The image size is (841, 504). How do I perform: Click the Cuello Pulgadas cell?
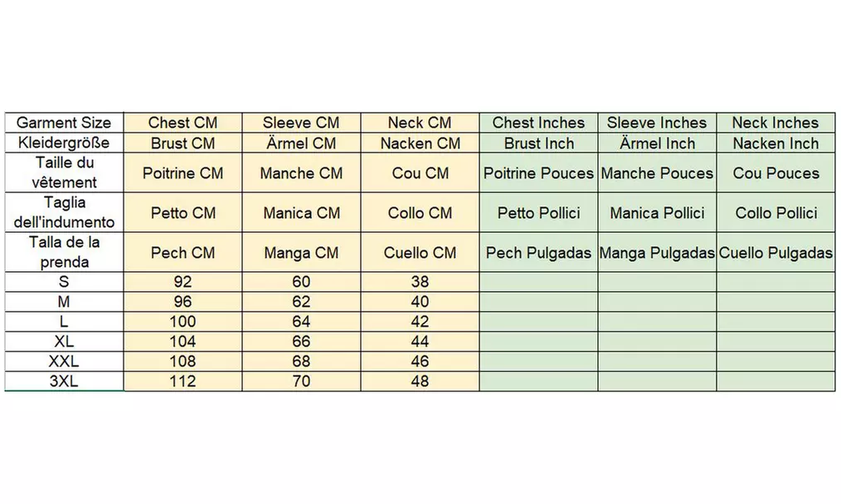click(775, 253)
